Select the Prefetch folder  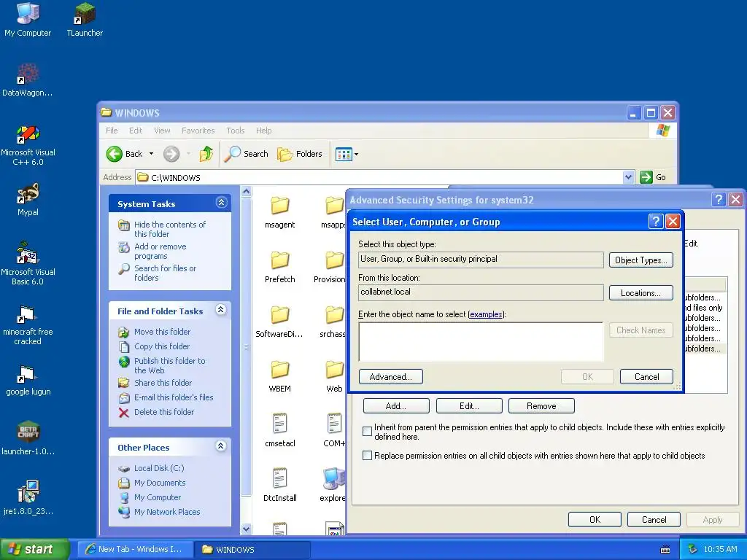279,267
